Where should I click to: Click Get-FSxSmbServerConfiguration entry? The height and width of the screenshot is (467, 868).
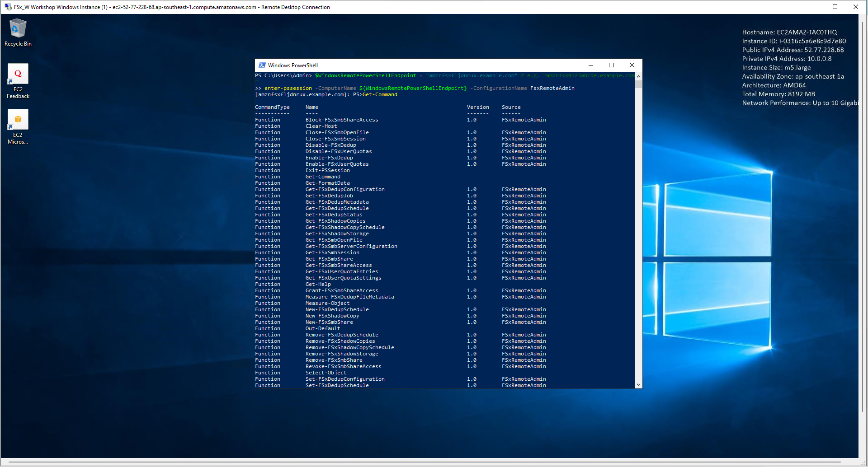point(351,246)
